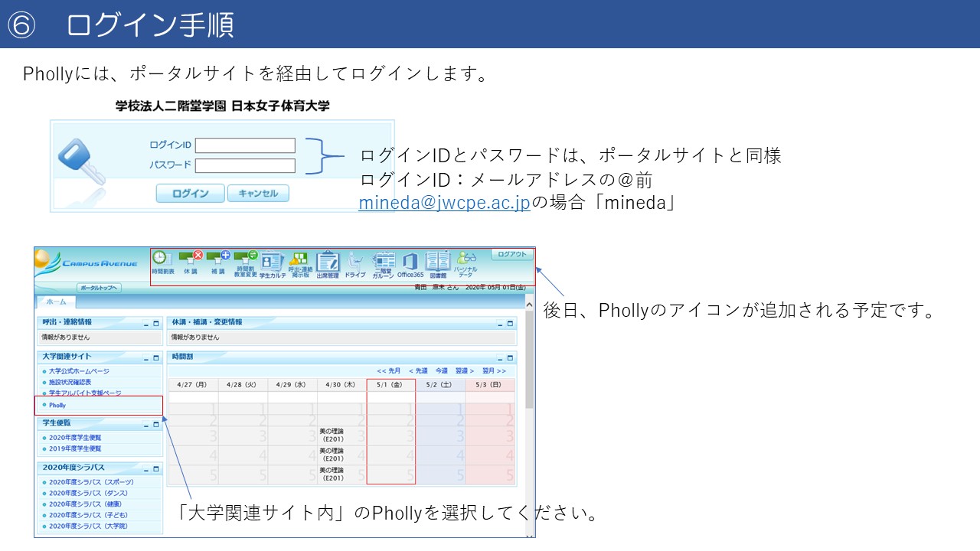Maximize the 2020年度シラバス panel
This screenshot has width=980, height=551.
(x=157, y=468)
